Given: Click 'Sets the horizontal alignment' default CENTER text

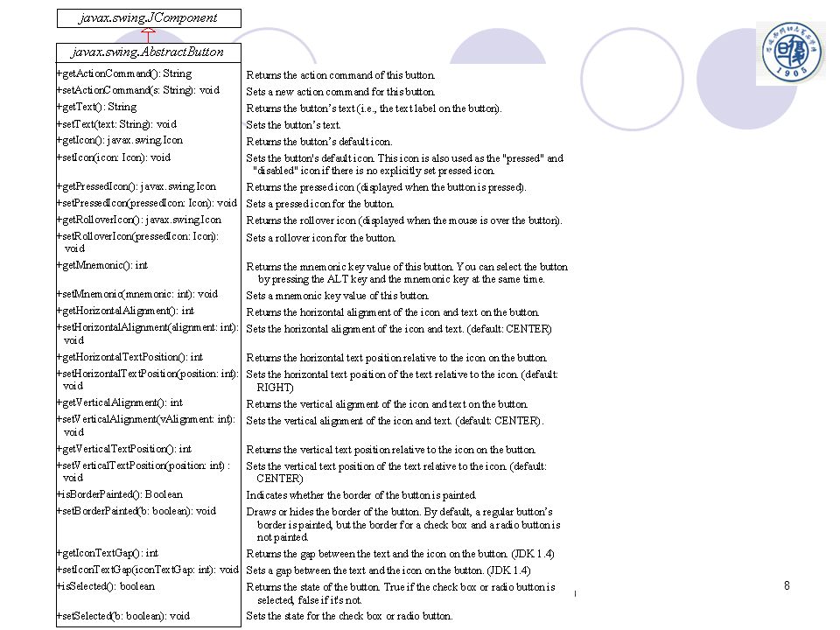Looking at the screenshot, I should pyautogui.click(x=399, y=329).
